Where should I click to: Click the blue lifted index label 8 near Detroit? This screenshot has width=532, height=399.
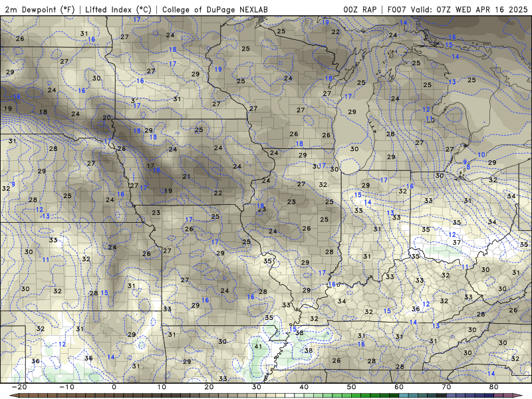[468, 167]
